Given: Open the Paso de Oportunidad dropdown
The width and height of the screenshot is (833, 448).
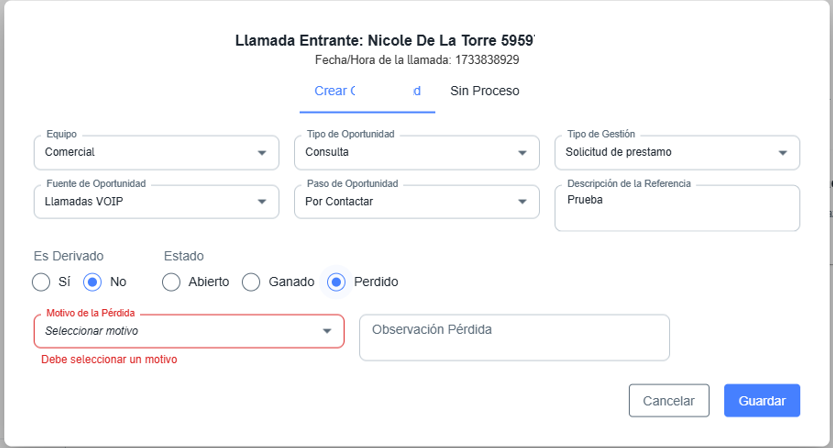Looking at the screenshot, I should [x=522, y=201].
